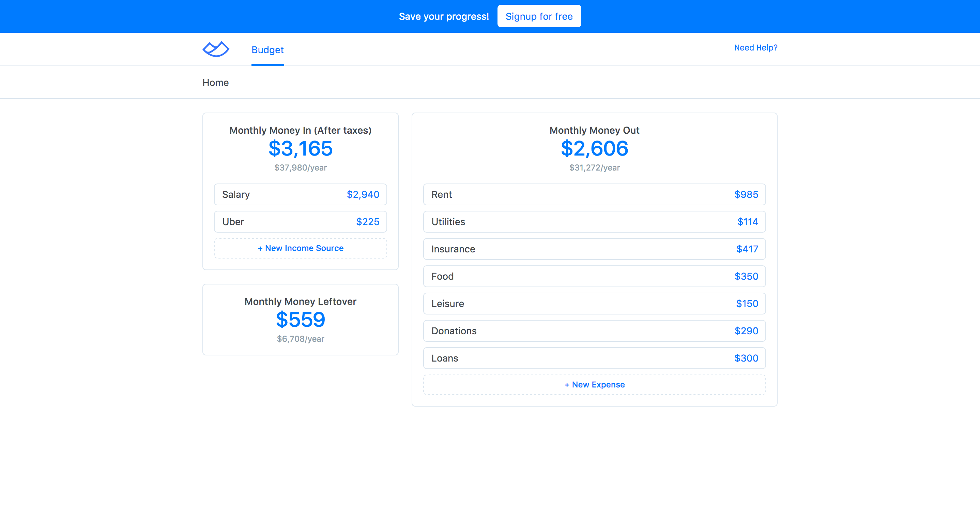Click the Save your progress! banner text
Screen dimensions: 980x528
pos(444,16)
